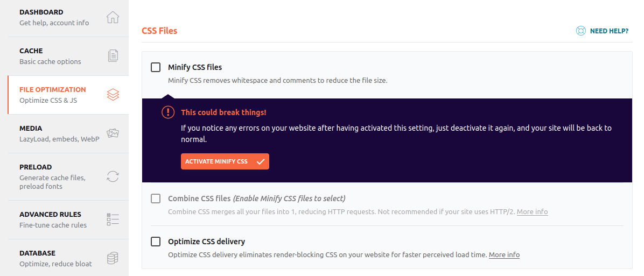Image resolution: width=644 pixels, height=276 pixels.
Task: Click the Cache document icon
Action: tap(113, 56)
